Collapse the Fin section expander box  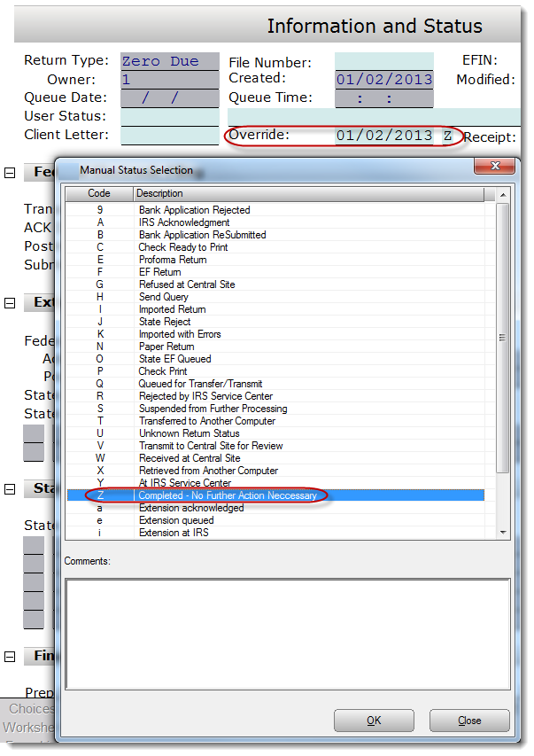pyautogui.click(x=10, y=657)
